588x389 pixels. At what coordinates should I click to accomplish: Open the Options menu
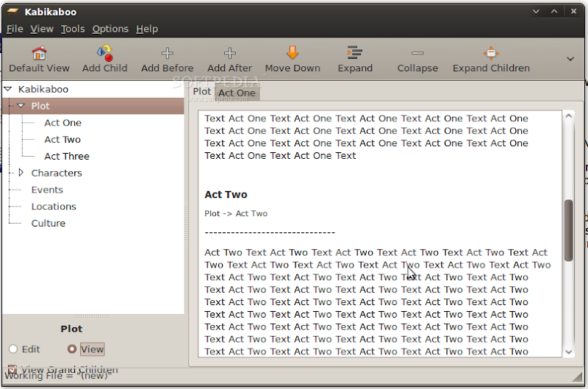(110, 29)
